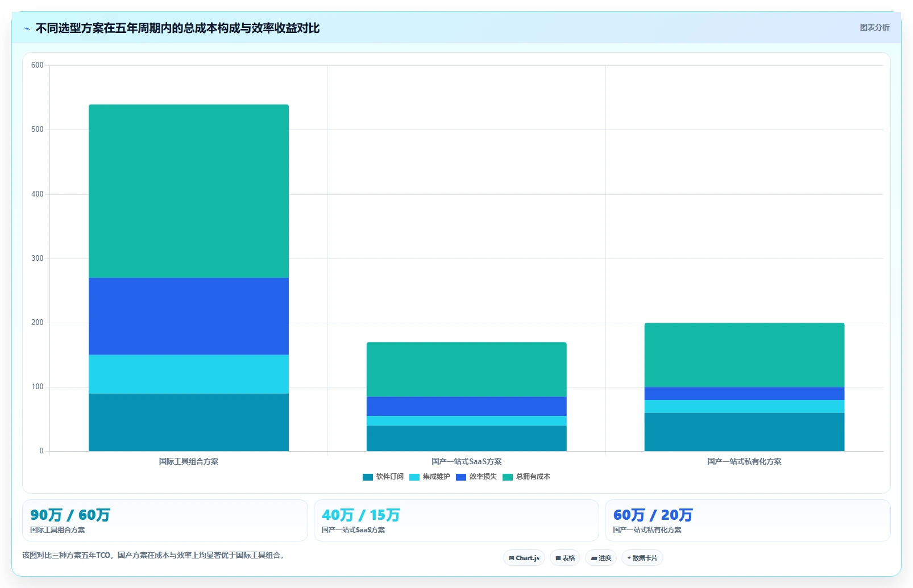The image size is (913, 588).
Task: Click the 500 y-axis label
Action: [38, 130]
